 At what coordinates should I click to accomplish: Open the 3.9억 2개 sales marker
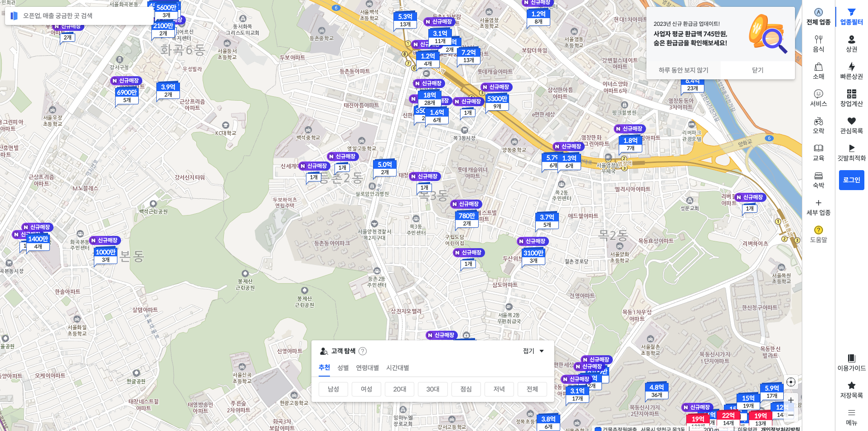168,91
